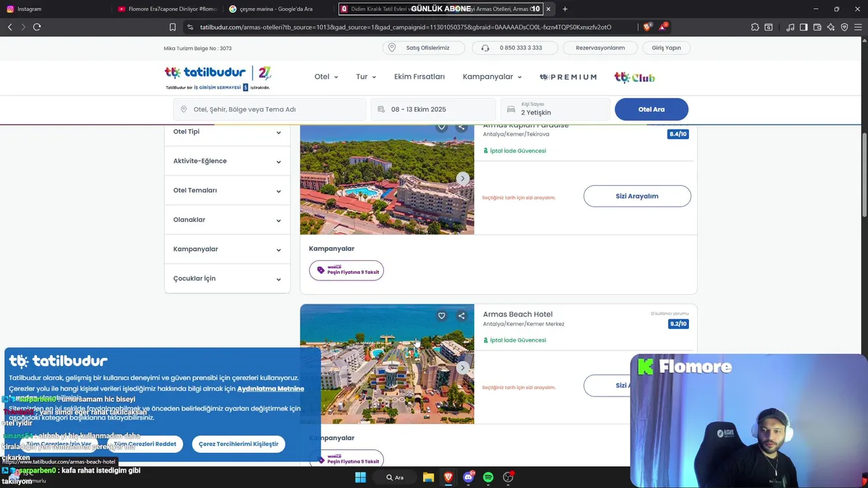868x488 pixels.
Task: Share Armas Kaplan Paradise using share icon
Action: click(x=461, y=127)
